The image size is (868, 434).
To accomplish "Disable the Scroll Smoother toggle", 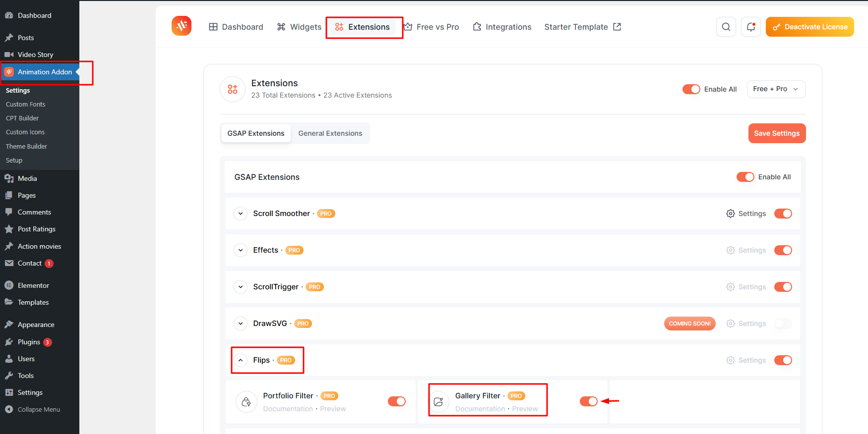I will pyautogui.click(x=783, y=214).
